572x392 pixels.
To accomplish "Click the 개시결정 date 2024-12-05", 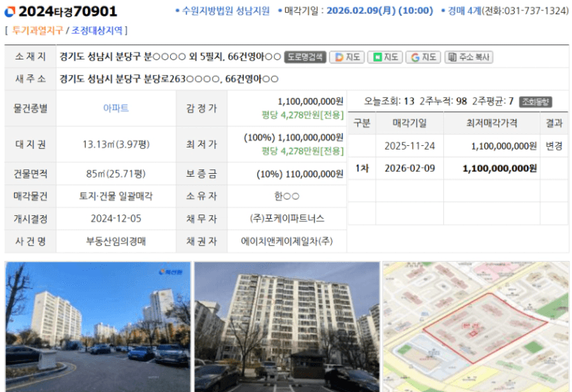I will click(116, 218).
